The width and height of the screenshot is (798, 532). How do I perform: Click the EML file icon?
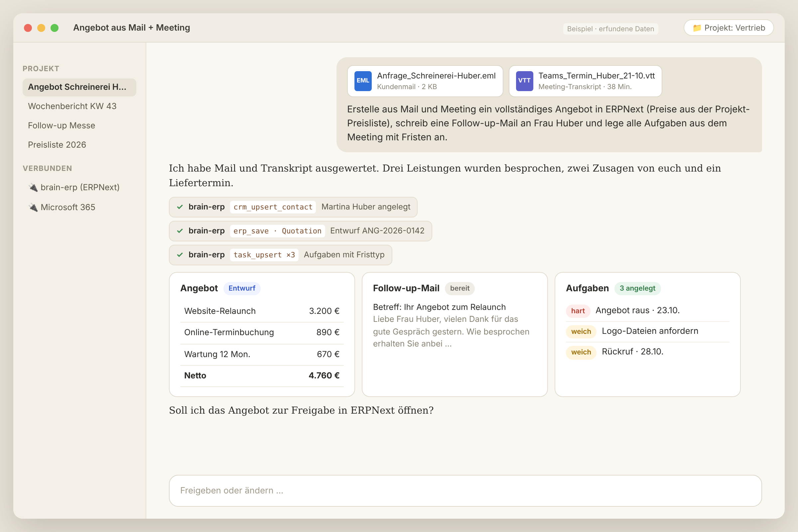[x=363, y=81]
